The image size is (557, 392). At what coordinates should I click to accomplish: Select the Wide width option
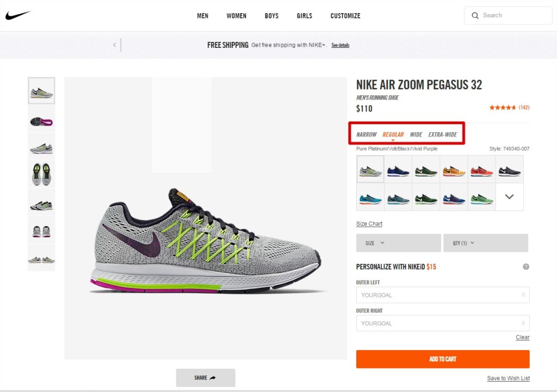[x=416, y=135]
